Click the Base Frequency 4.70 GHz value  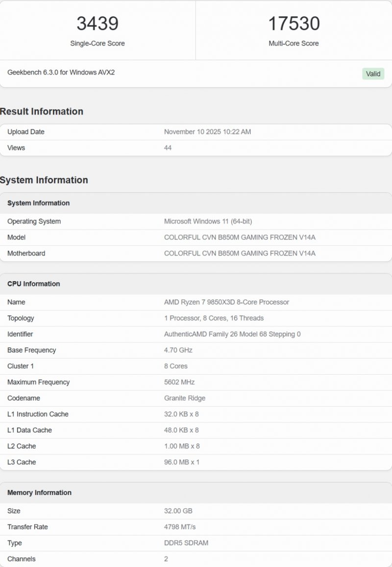pyautogui.click(x=178, y=350)
